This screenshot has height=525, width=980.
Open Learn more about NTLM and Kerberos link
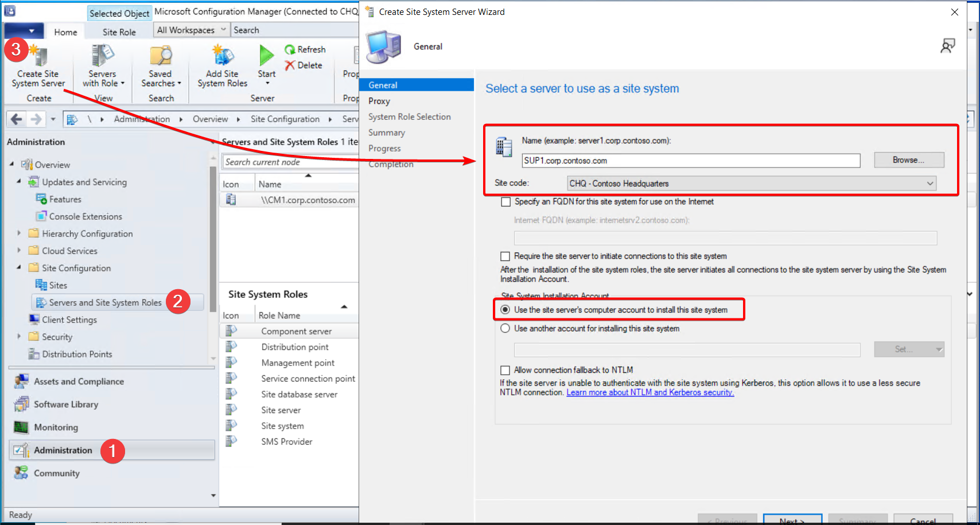pos(650,392)
